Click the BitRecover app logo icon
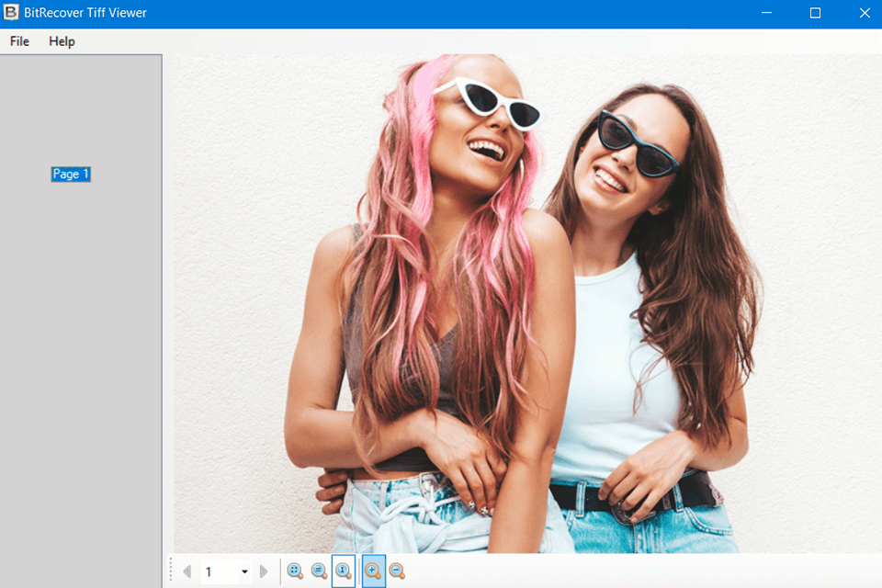The image size is (882, 588). point(11,12)
